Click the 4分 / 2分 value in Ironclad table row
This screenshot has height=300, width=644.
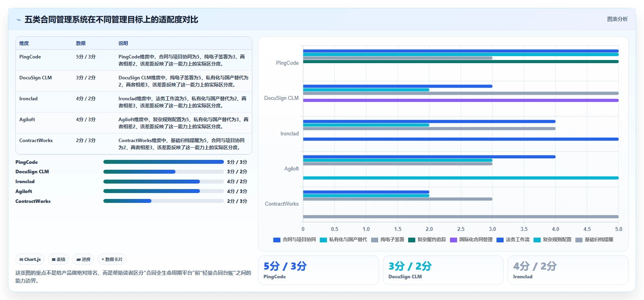click(x=86, y=99)
